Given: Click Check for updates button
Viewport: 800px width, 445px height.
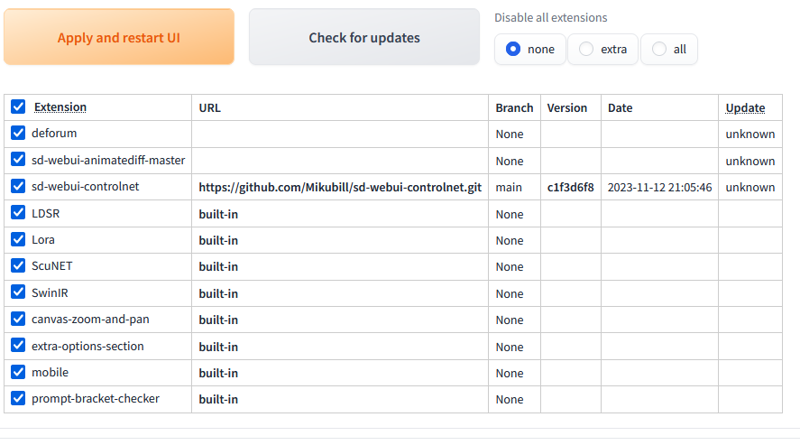Looking at the screenshot, I should [x=364, y=37].
